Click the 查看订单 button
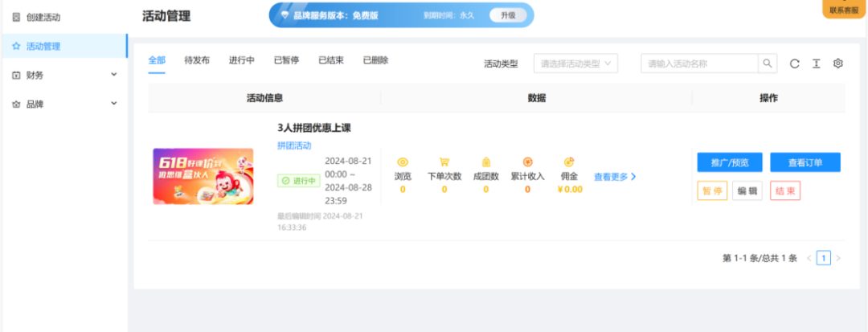This screenshot has width=868, height=332. 805,162
